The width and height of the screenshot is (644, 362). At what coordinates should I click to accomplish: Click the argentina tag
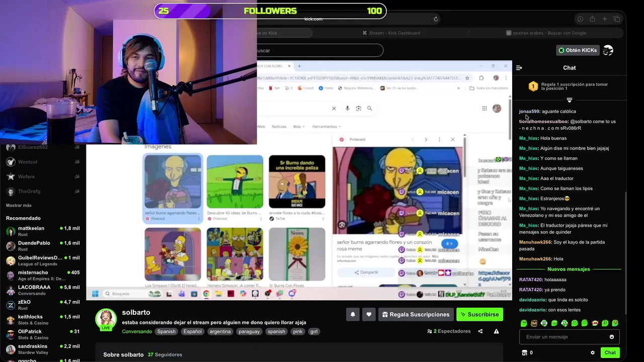click(220, 331)
